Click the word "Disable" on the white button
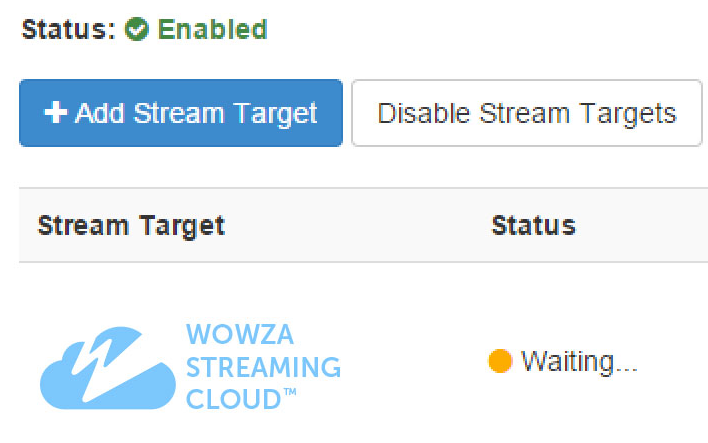 point(423,113)
